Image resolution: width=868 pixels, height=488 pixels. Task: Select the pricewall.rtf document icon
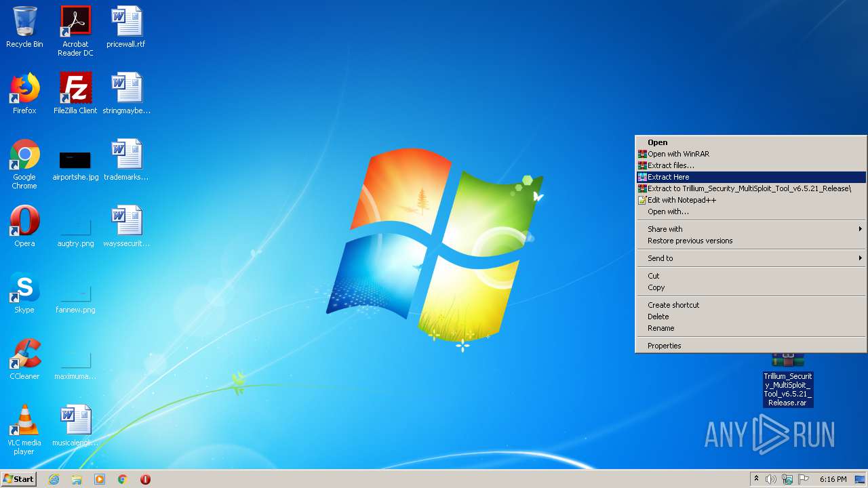tap(126, 27)
